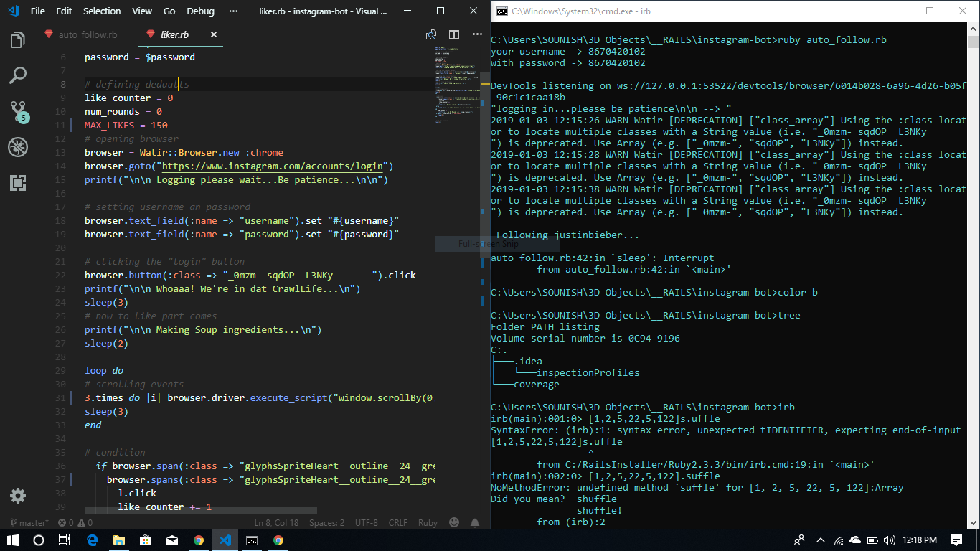
Task: Click the 'inspectionProfiles' entry in cmd tree output
Action: (x=588, y=373)
